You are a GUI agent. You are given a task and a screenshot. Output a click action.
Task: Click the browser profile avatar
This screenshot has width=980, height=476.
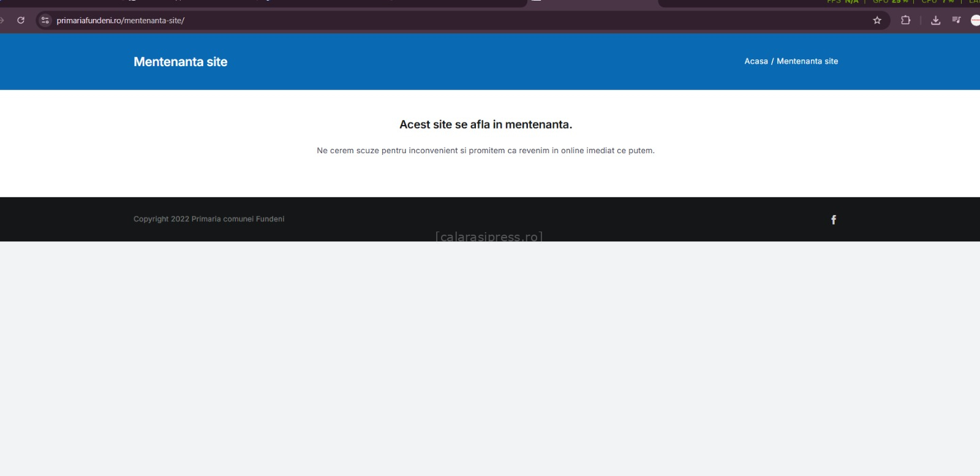tap(975, 20)
